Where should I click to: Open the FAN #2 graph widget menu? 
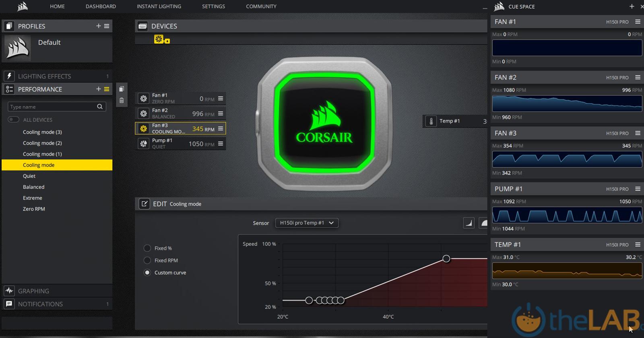point(638,77)
